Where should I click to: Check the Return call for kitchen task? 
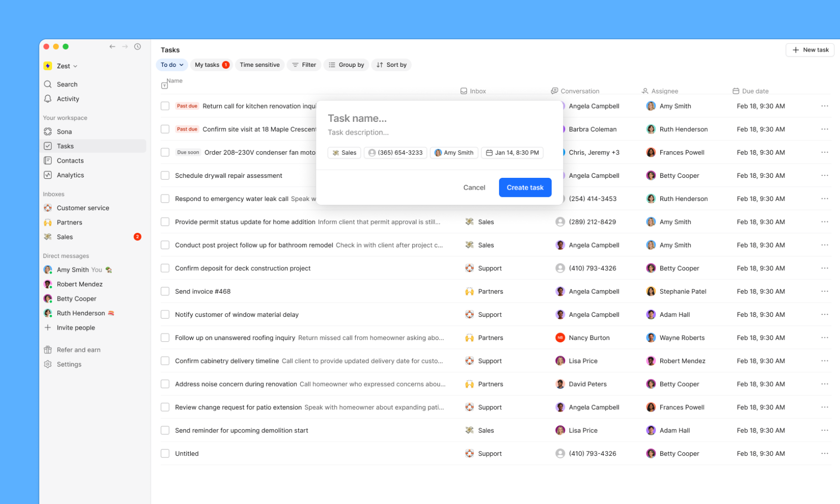tap(165, 106)
